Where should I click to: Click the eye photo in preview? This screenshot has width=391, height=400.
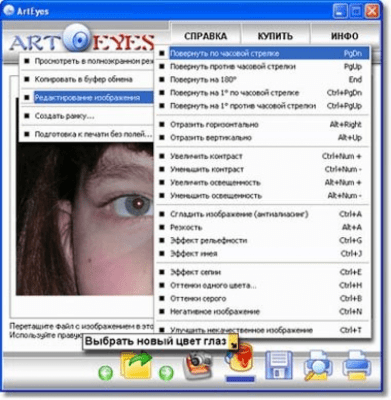(x=85, y=218)
